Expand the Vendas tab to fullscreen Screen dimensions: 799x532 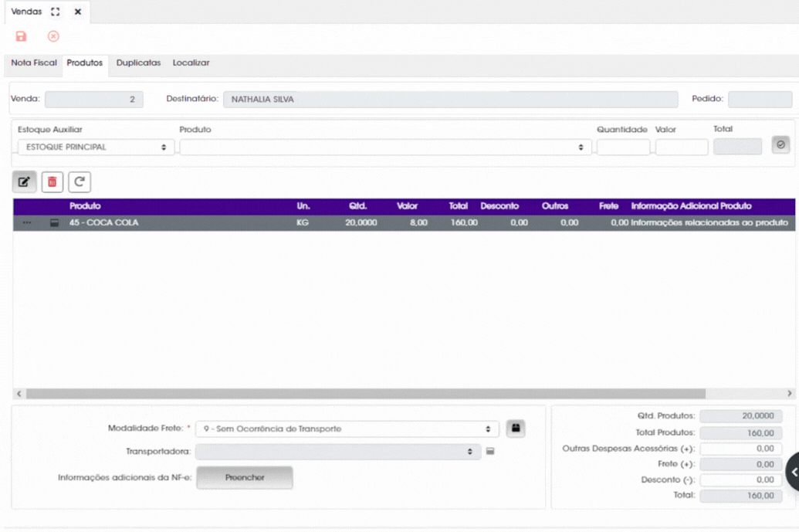click(56, 12)
